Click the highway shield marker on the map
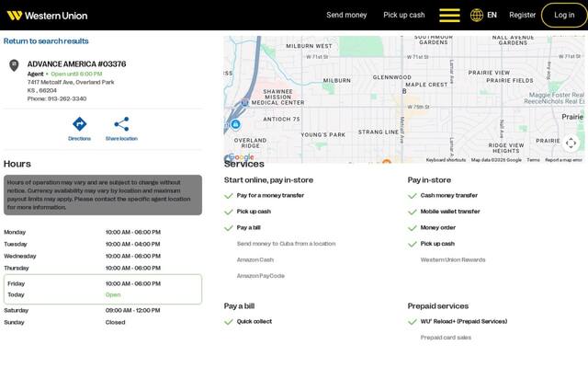 pyautogui.click(x=245, y=102)
